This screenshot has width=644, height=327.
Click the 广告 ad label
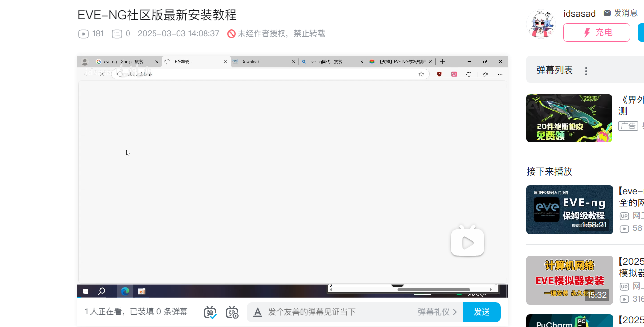tap(628, 126)
